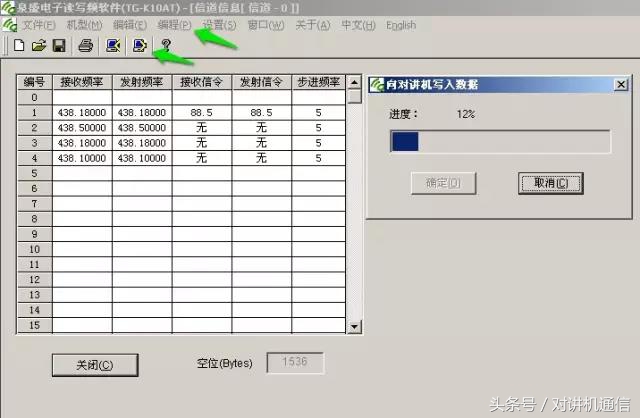
Task: Click the app logo icon beside 文件 menu
Action: pyautogui.click(x=9, y=25)
